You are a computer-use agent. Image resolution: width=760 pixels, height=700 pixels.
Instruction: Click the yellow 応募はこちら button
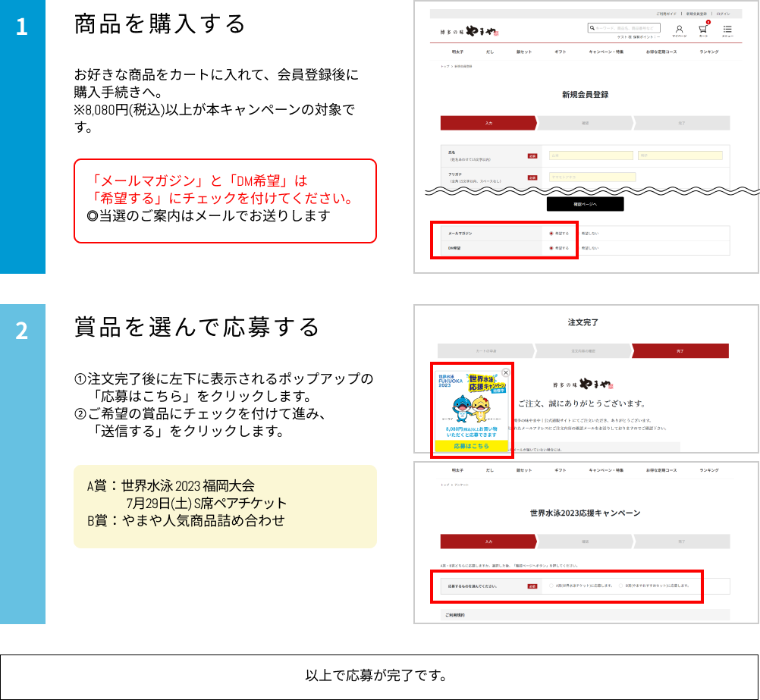[472, 446]
